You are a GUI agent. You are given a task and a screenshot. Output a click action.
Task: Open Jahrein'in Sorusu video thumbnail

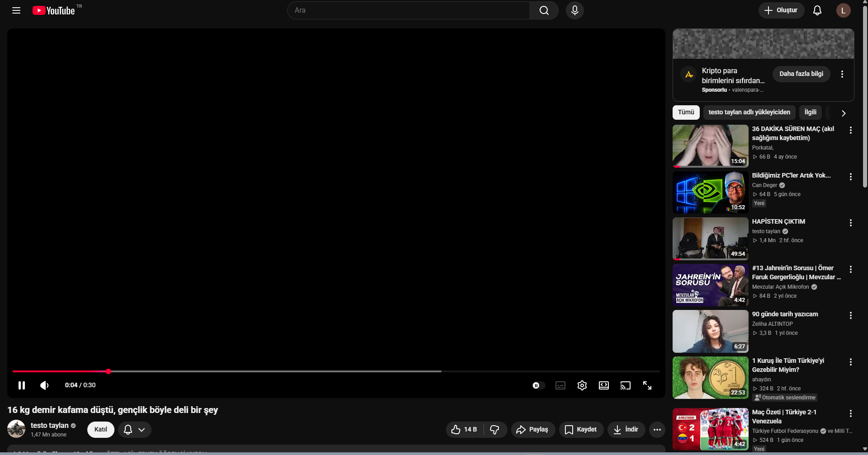tap(711, 285)
